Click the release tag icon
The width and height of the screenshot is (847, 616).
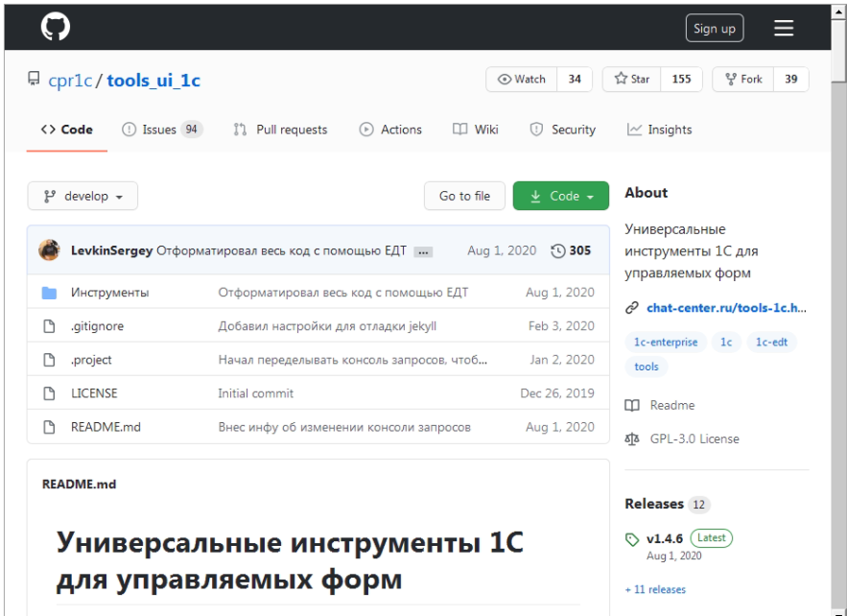(x=632, y=539)
